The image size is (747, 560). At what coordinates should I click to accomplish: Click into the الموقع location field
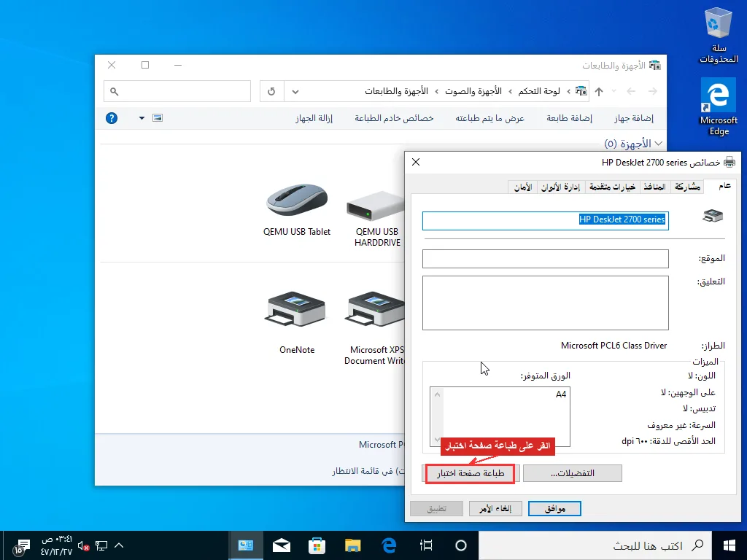(546, 259)
